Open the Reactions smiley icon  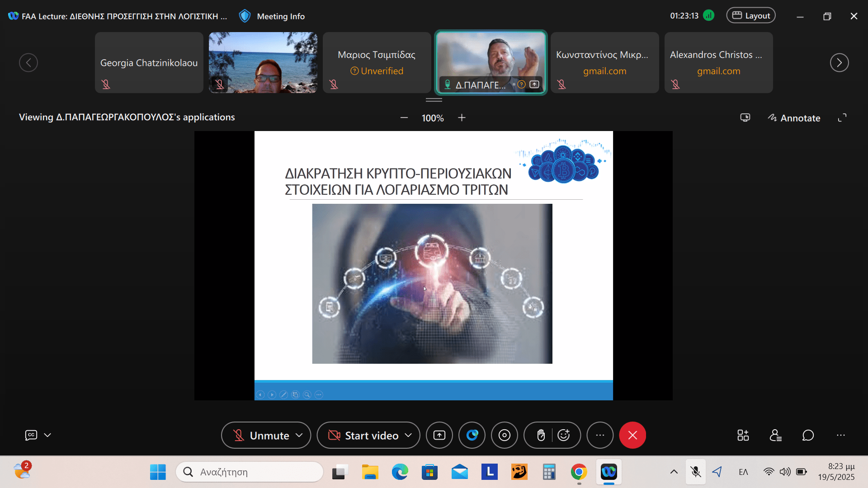click(x=564, y=435)
